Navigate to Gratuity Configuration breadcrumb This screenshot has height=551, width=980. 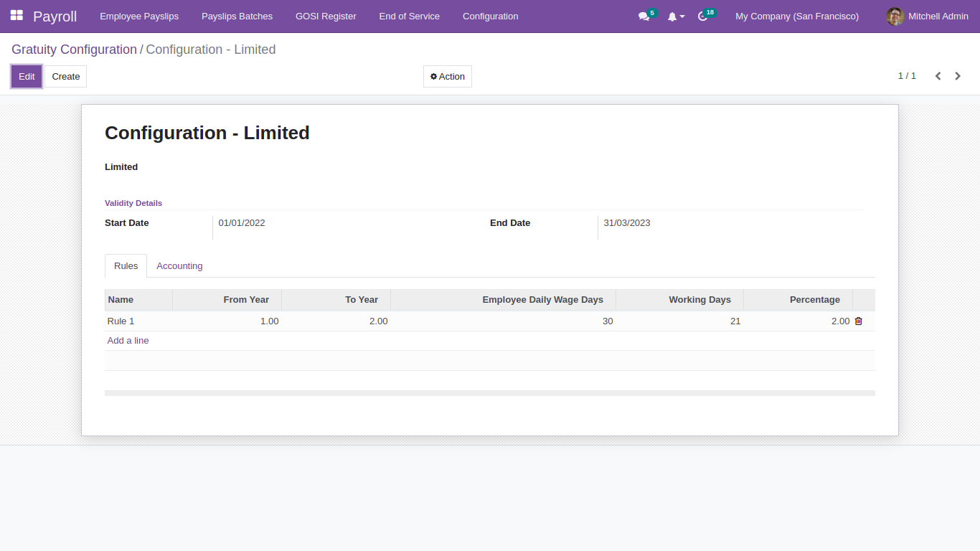(x=74, y=50)
